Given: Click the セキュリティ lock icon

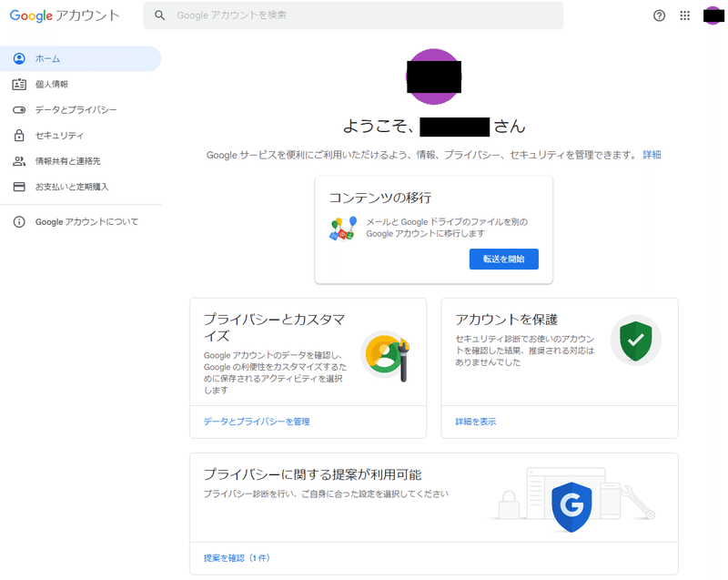Looking at the screenshot, I should [19, 135].
